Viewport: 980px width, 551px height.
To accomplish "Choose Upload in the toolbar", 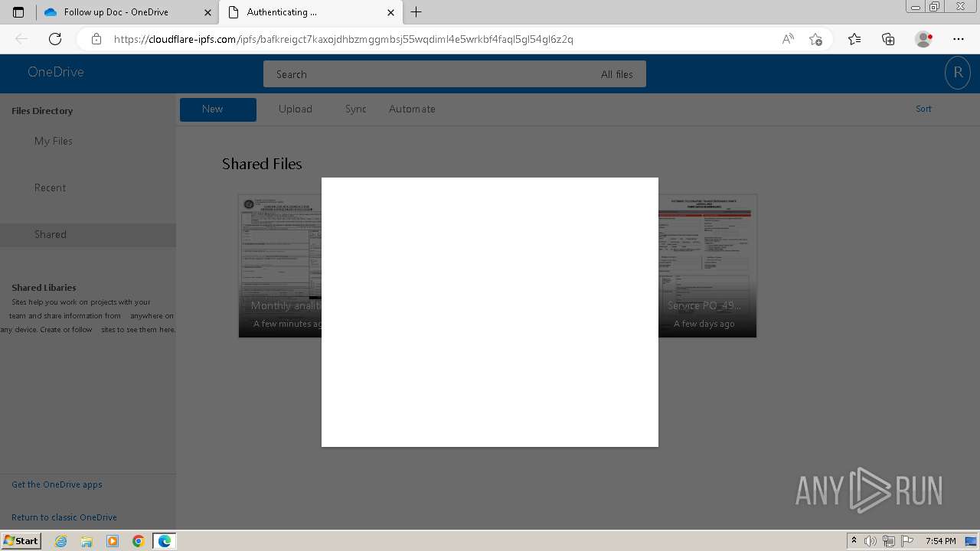I will pyautogui.click(x=296, y=109).
